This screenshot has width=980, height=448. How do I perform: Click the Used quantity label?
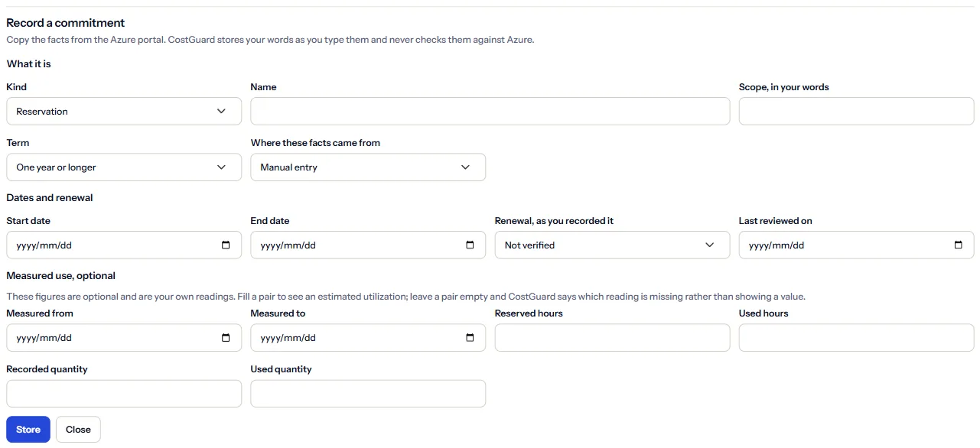click(x=281, y=369)
